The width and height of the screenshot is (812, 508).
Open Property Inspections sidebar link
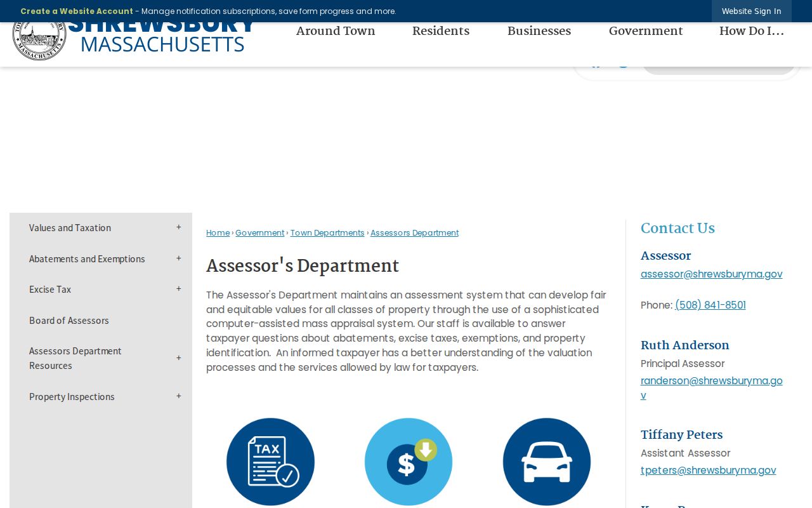(x=72, y=397)
